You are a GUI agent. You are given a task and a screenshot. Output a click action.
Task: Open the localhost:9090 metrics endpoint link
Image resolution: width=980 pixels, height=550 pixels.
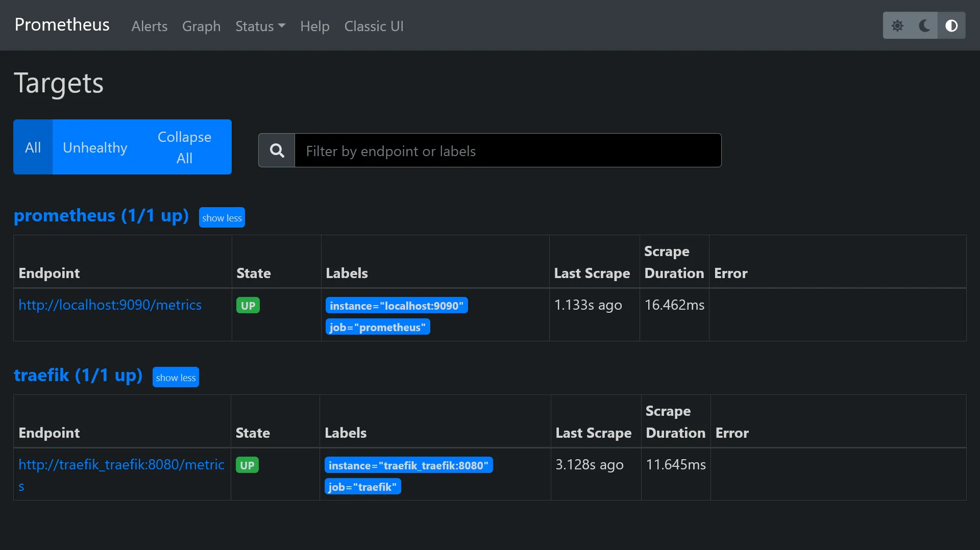pyautogui.click(x=110, y=305)
